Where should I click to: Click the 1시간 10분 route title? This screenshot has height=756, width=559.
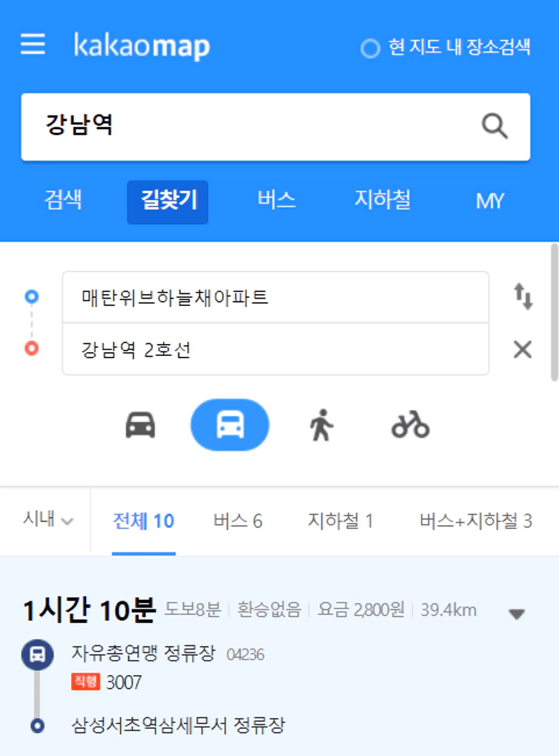click(90, 609)
